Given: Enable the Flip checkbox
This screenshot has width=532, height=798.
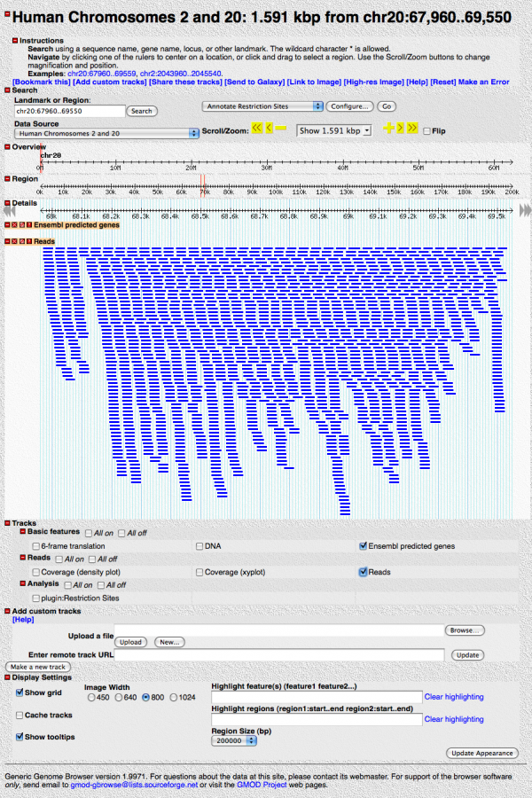Looking at the screenshot, I should pos(426,131).
